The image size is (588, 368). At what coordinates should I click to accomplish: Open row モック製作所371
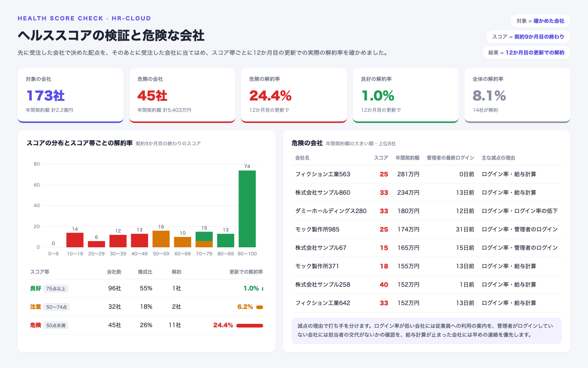[427, 266]
